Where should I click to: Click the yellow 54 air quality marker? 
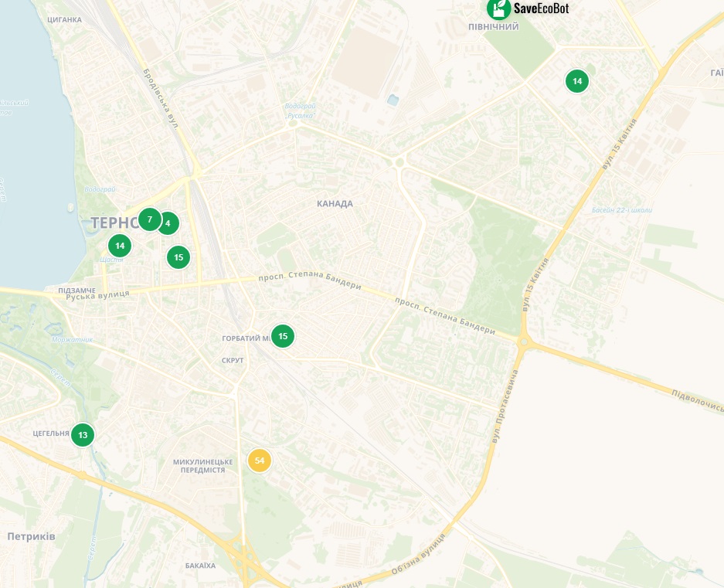pyautogui.click(x=260, y=461)
